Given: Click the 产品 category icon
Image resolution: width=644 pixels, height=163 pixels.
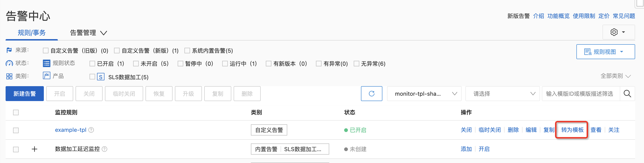Looking at the screenshot, I should (x=46, y=76).
